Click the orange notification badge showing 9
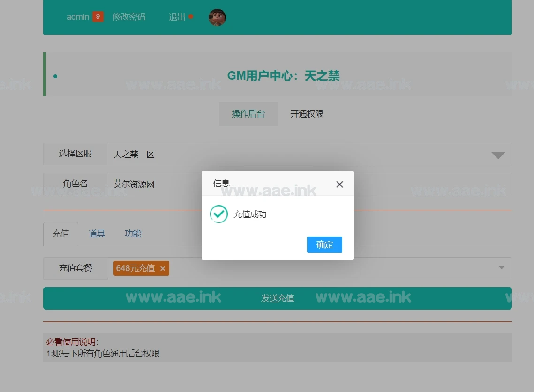The width and height of the screenshot is (534, 392). tap(98, 17)
